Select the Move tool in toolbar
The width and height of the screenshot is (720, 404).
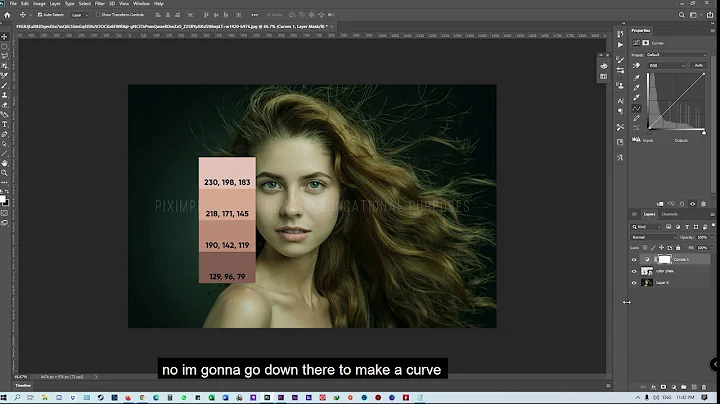click(5, 36)
